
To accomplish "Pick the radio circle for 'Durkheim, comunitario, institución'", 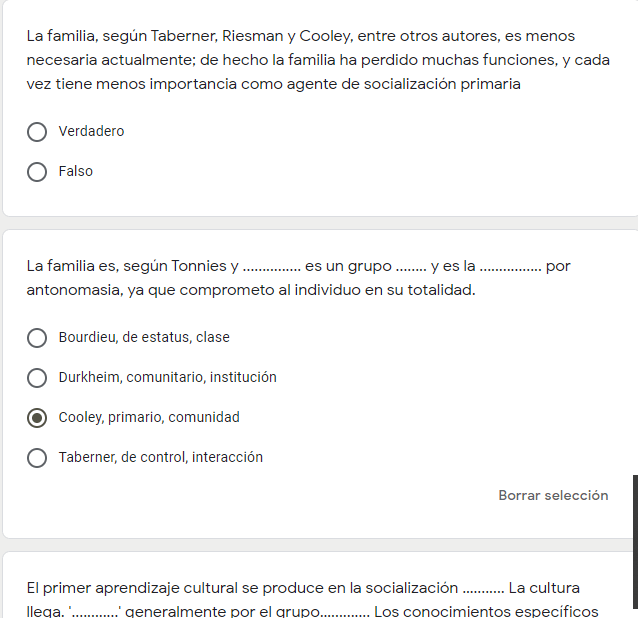I will point(37,378).
